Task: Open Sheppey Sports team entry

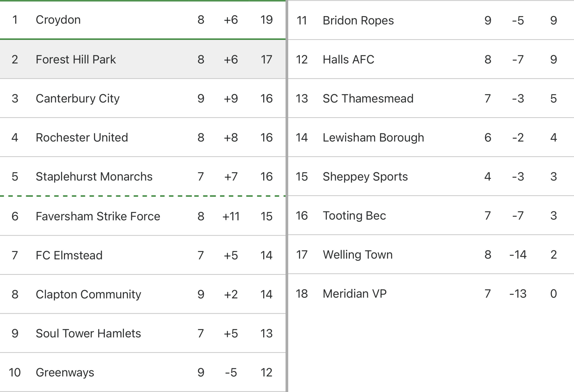Action: coord(431,176)
